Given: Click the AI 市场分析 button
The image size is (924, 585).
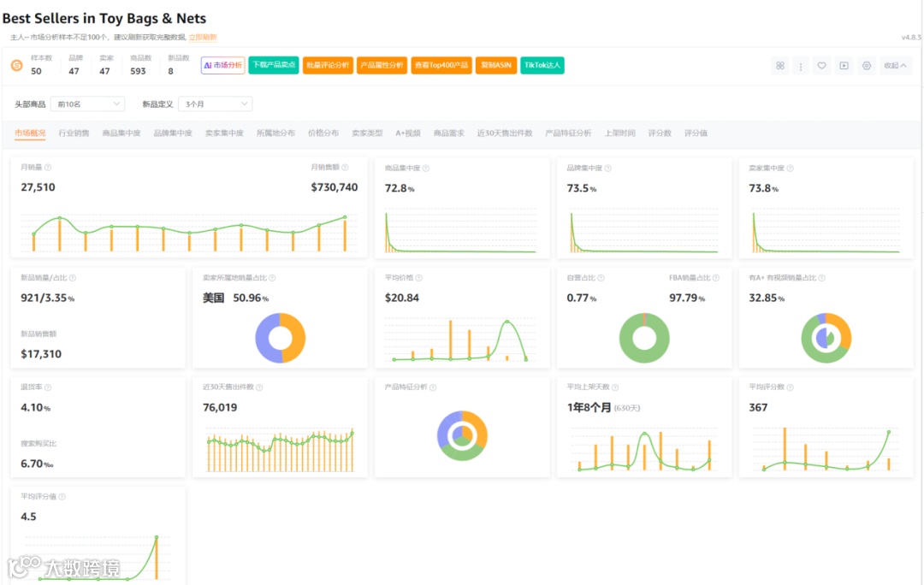Looking at the screenshot, I should [x=222, y=65].
